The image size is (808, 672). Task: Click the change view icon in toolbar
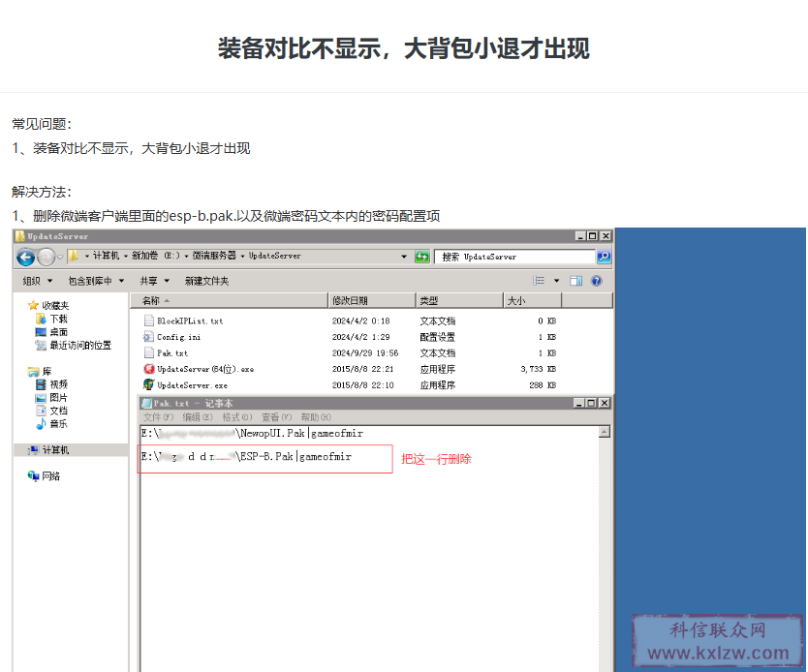(x=539, y=281)
